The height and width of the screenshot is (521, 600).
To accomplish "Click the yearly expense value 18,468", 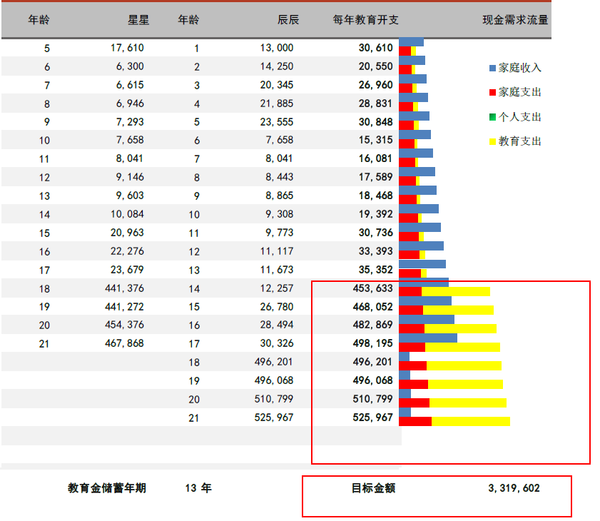I will coord(376,195).
